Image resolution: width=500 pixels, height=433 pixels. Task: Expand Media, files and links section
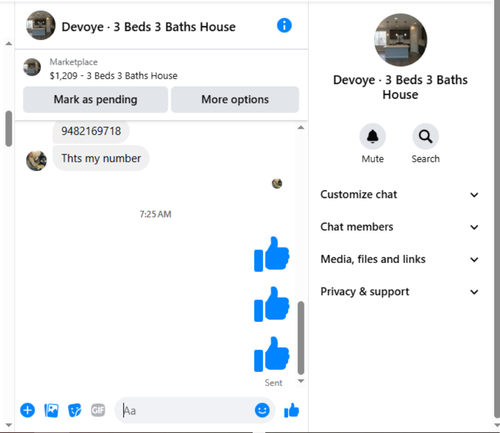pos(399,259)
